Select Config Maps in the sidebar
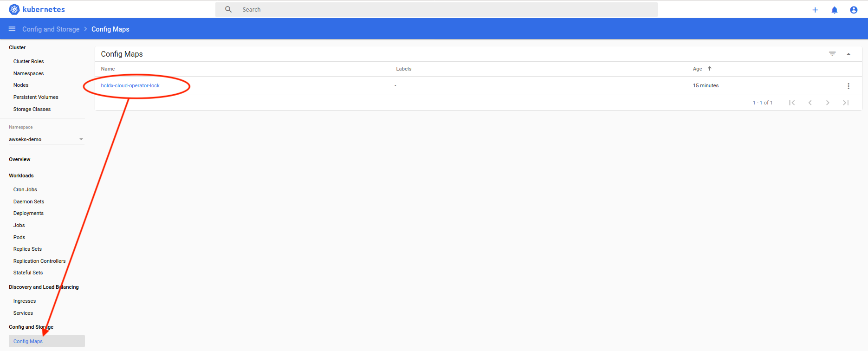The image size is (868, 351). pyautogui.click(x=28, y=341)
